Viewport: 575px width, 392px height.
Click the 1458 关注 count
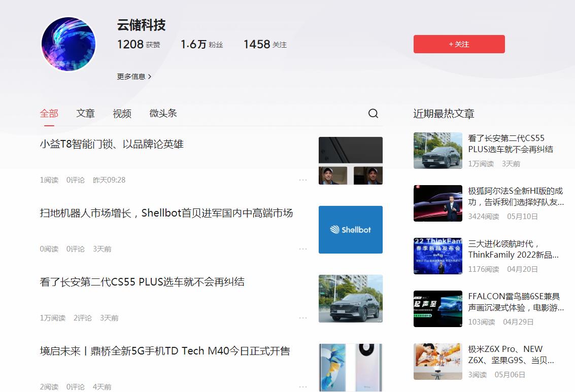265,44
